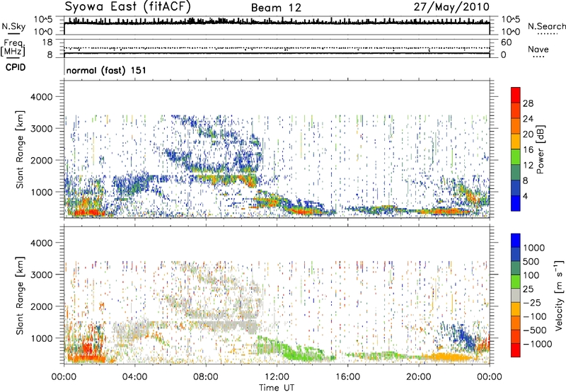Click the '4' label on Power colorbar
The width and height of the screenshot is (566, 392).
click(x=526, y=196)
